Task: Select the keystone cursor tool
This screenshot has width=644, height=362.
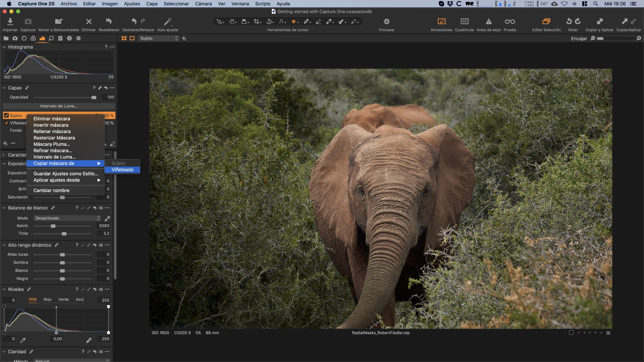Action: click(x=282, y=22)
